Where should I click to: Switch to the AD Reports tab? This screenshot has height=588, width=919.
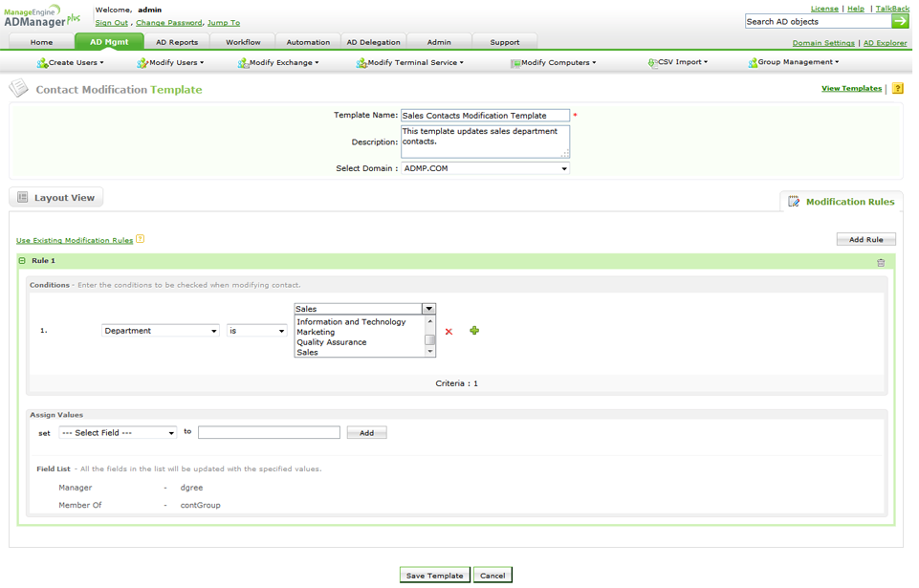pos(177,42)
